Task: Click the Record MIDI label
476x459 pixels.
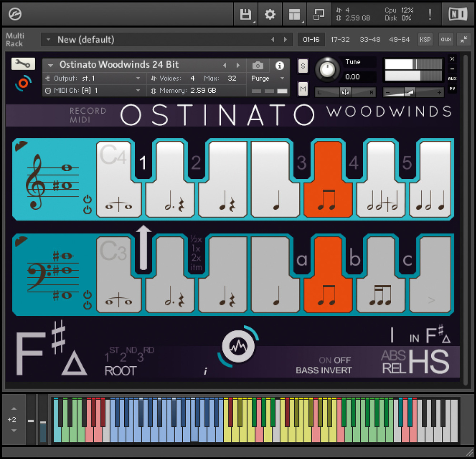Action: tap(88, 115)
